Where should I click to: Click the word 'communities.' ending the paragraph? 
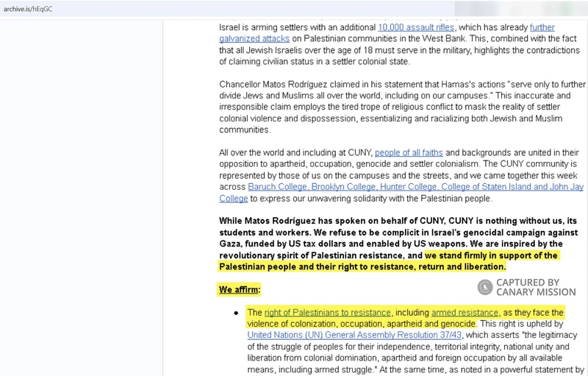point(245,130)
